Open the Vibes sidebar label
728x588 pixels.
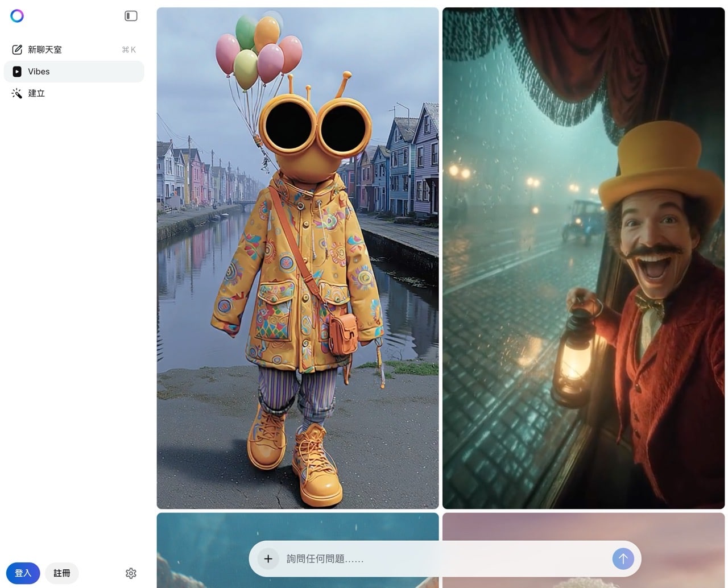(39, 72)
